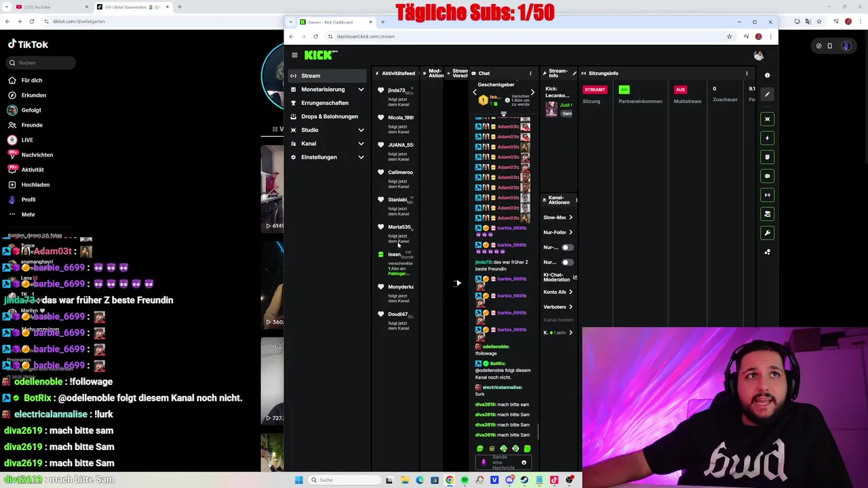This screenshot has height=488, width=868.
Task: Expand Einstellungen section chevron
Action: [361, 157]
